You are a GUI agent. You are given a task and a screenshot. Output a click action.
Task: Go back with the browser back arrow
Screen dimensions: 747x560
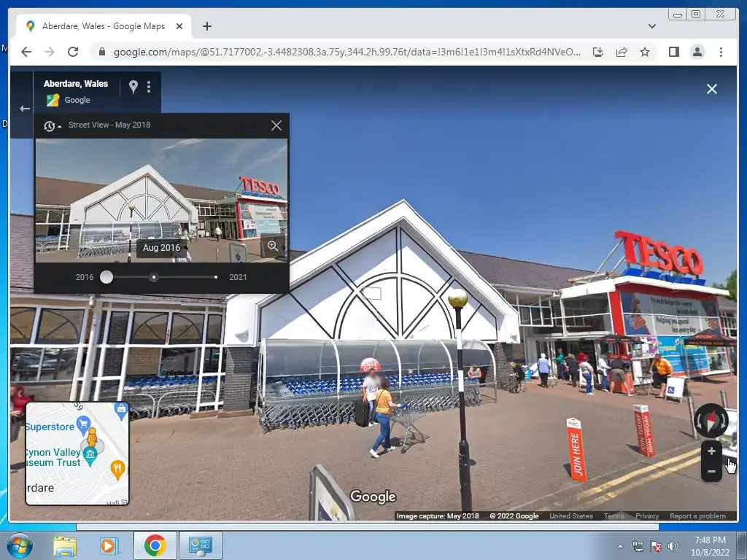pos(26,52)
